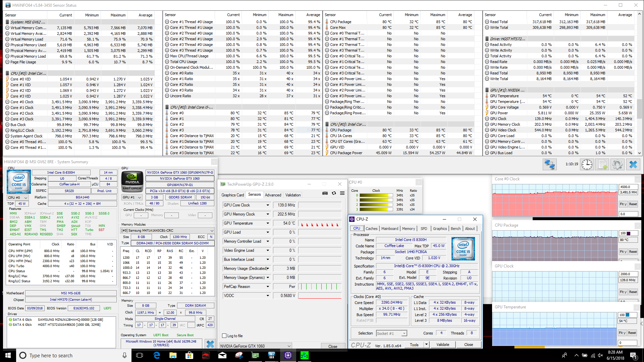Open GPU Temperature sensor dropdown
The height and width of the screenshot is (362, 644).
point(268,223)
